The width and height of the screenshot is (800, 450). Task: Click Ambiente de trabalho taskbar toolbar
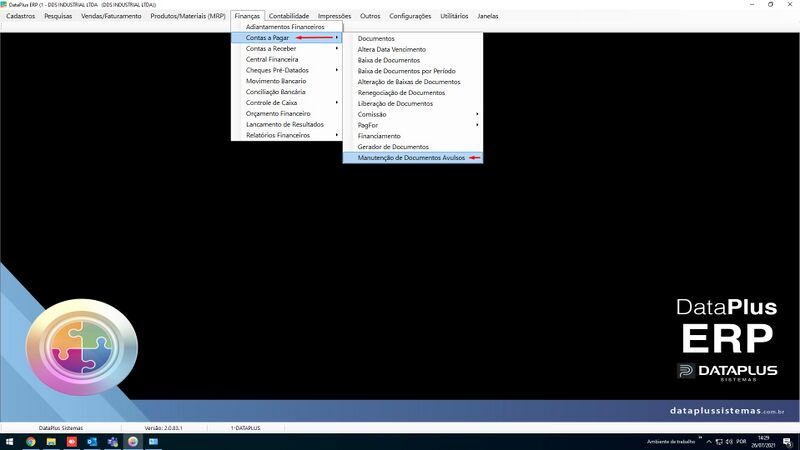(x=671, y=442)
